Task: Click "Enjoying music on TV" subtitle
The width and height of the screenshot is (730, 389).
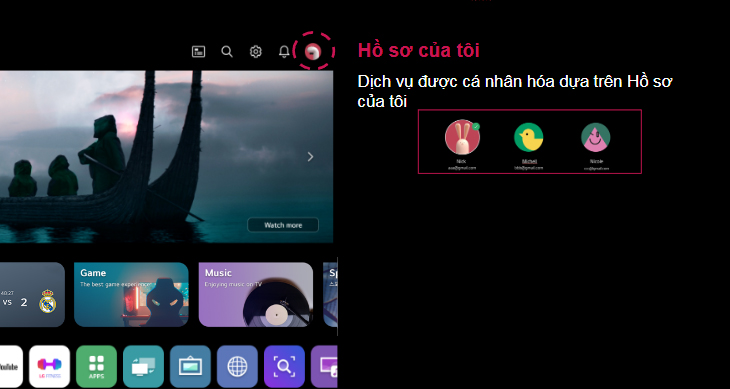Action: [x=233, y=284]
